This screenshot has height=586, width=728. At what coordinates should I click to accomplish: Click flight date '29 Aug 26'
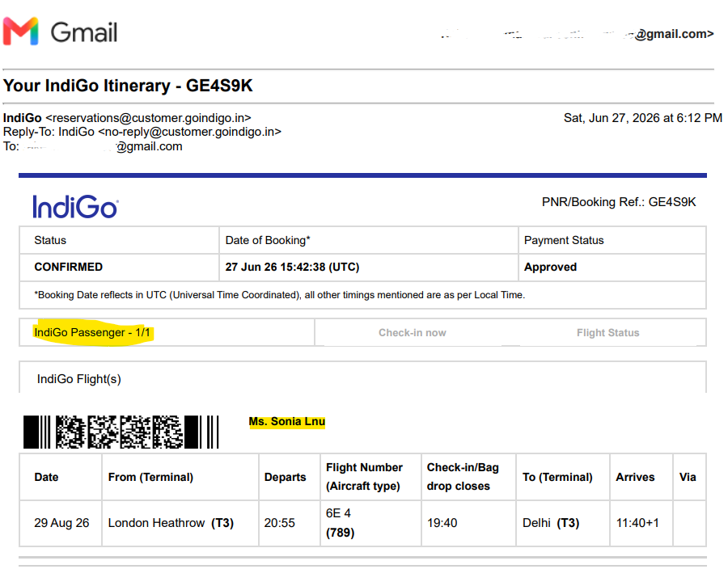pos(61,523)
